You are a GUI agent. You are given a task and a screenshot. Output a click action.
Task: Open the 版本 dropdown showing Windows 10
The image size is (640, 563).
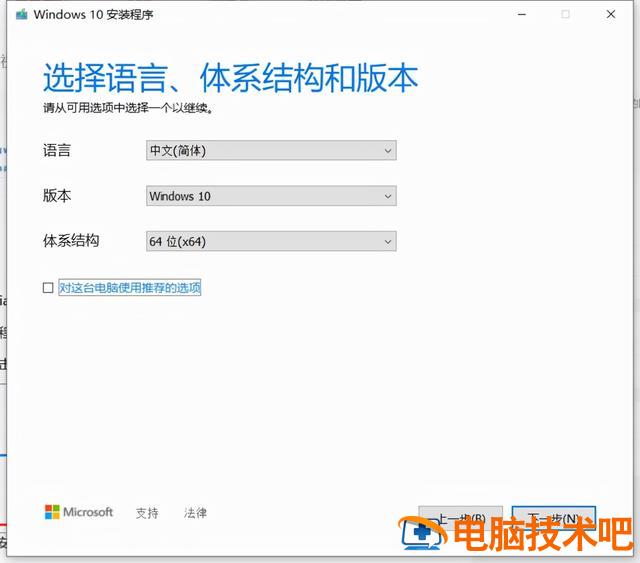coord(271,196)
